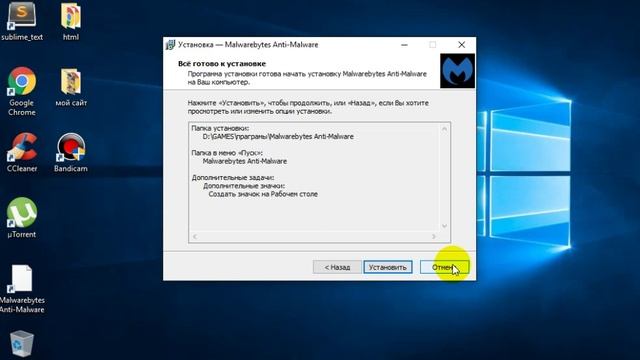Click the install path D:\GAMES line

(x=278, y=137)
